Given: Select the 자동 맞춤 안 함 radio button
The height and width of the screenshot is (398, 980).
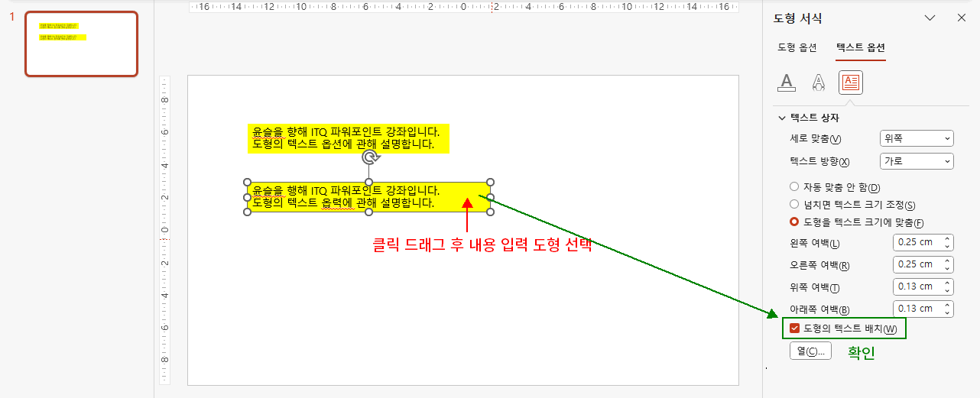Looking at the screenshot, I should pos(794,187).
